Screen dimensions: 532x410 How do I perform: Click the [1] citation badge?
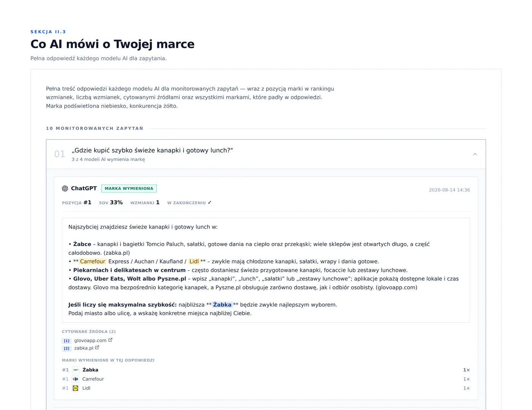coord(66,341)
